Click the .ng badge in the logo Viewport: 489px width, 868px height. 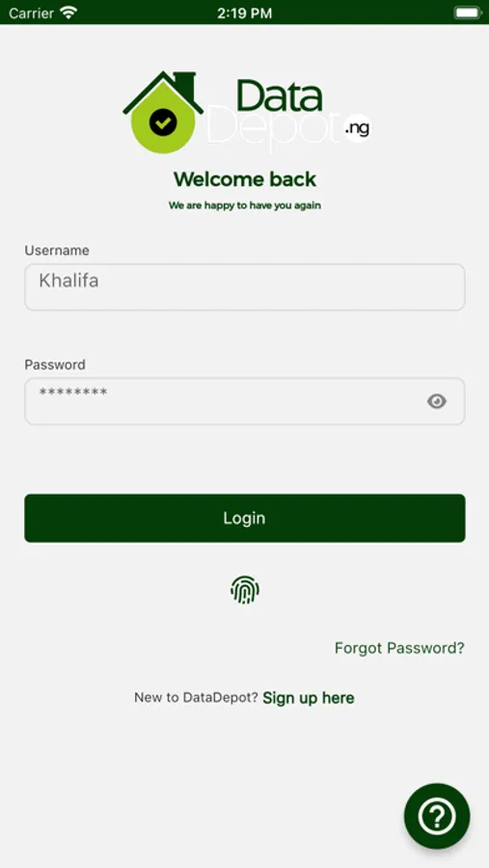coord(357,128)
